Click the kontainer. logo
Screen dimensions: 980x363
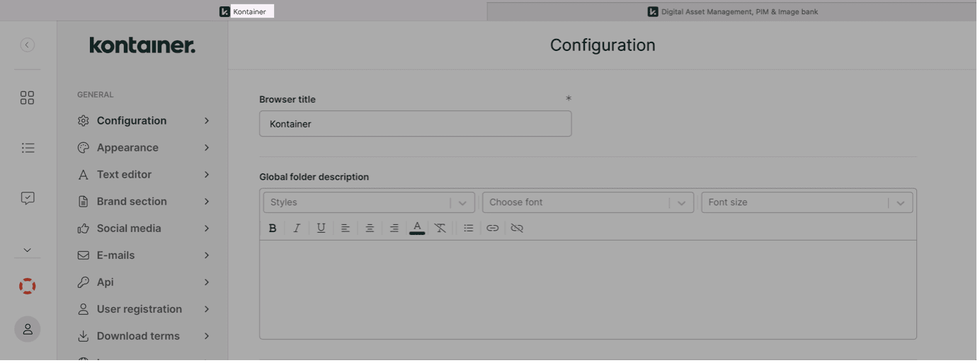pos(143,46)
